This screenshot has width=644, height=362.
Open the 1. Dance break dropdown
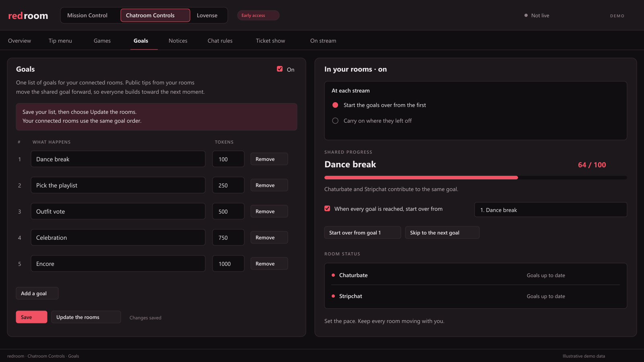point(551,210)
